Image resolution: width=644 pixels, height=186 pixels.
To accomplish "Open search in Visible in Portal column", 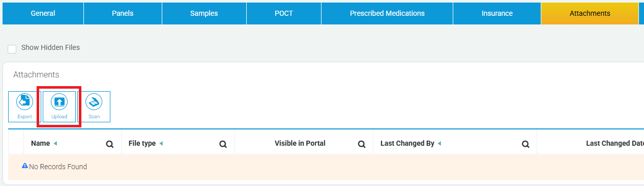I will point(362,144).
